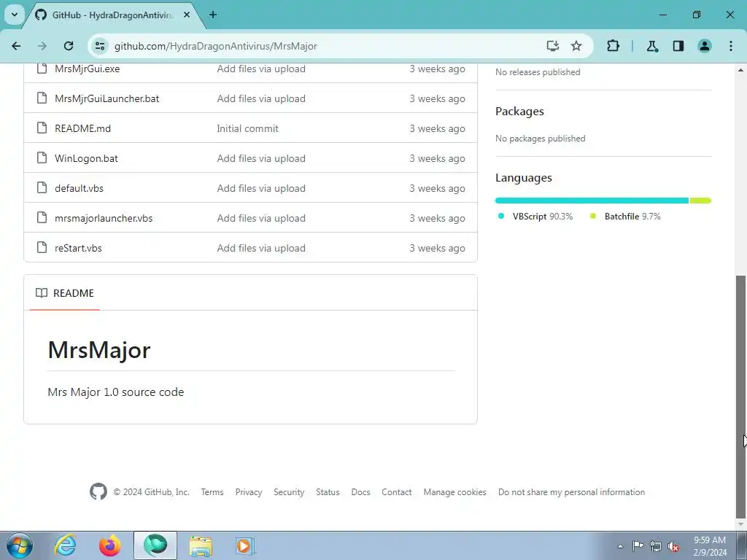
Task: Open the MrsMjrGui.exe file
Action: coord(88,69)
